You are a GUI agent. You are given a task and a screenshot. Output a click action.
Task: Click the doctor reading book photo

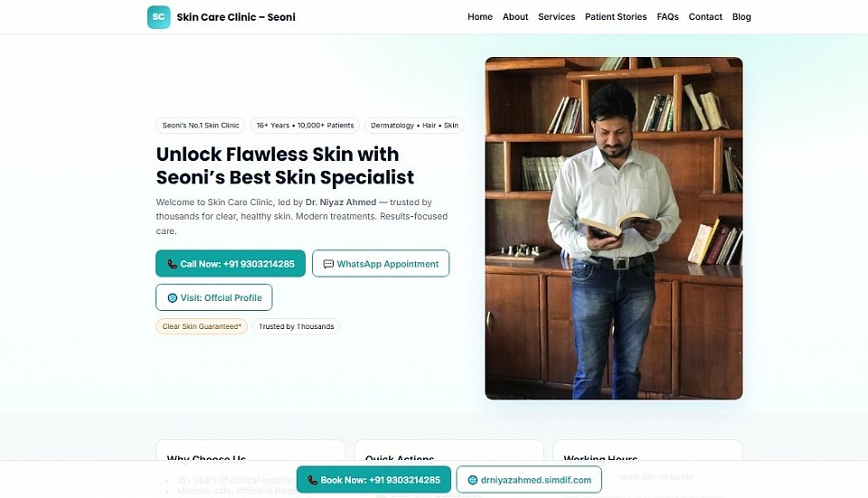613,228
